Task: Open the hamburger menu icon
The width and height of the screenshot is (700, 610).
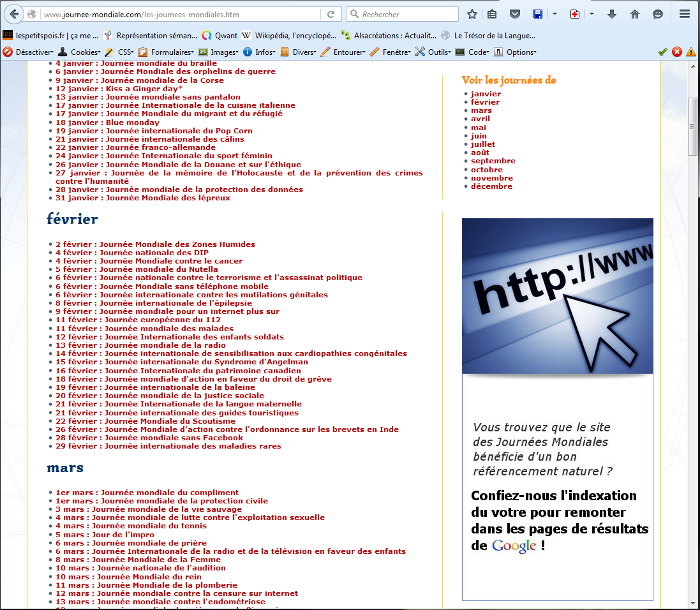Action: point(685,14)
